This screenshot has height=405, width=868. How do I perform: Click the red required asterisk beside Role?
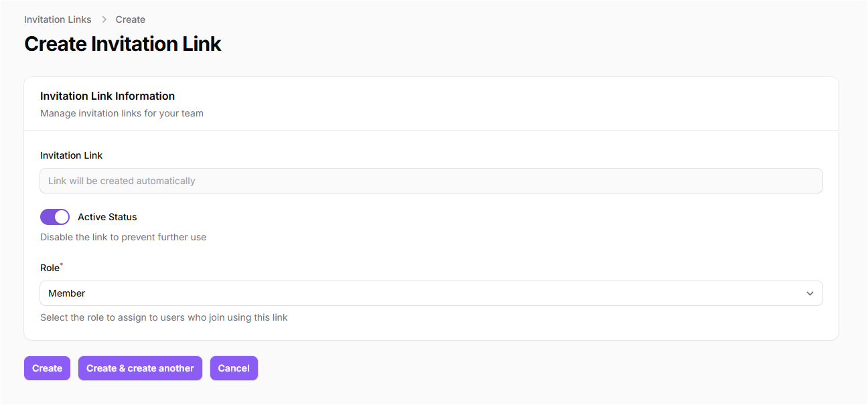[62, 266]
